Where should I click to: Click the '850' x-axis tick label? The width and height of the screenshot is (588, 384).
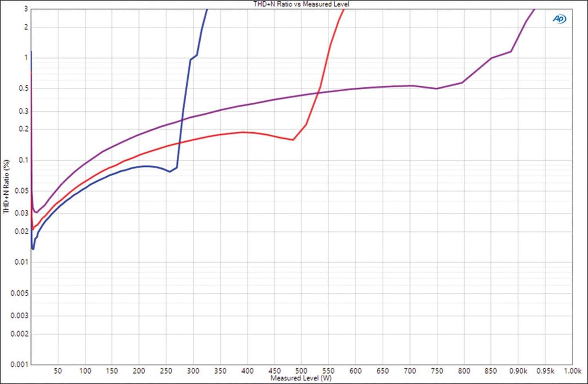(491, 371)
